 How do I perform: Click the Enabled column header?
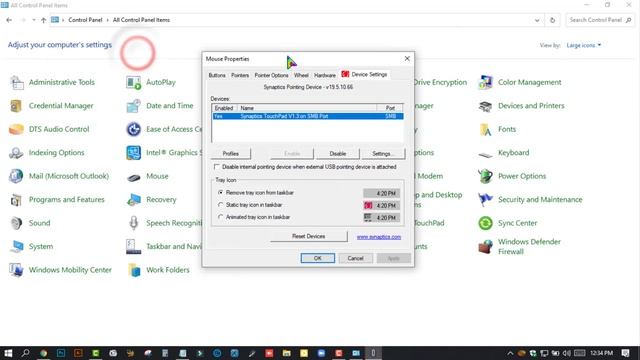(x=224, y=108)
